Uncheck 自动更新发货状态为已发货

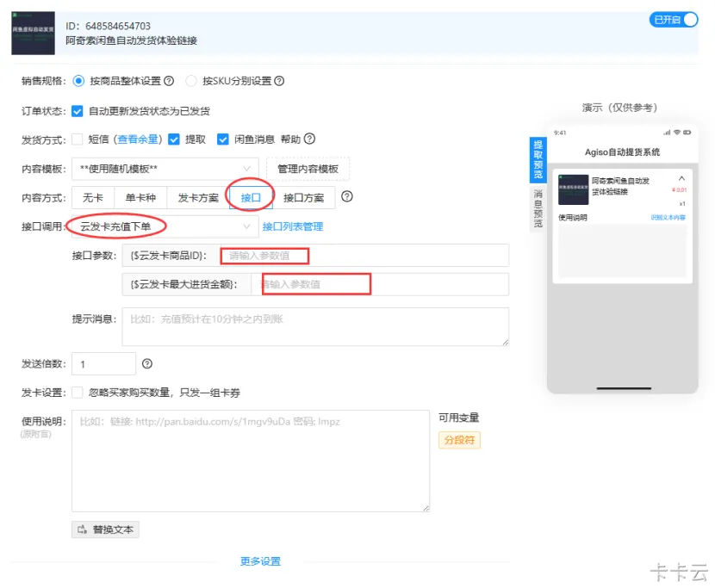(x=76, y=110)
